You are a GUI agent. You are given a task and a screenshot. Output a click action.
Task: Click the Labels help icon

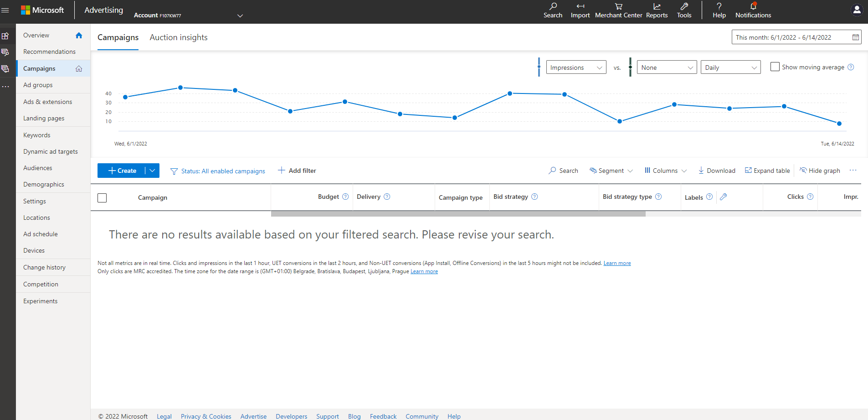click(709, 197)
